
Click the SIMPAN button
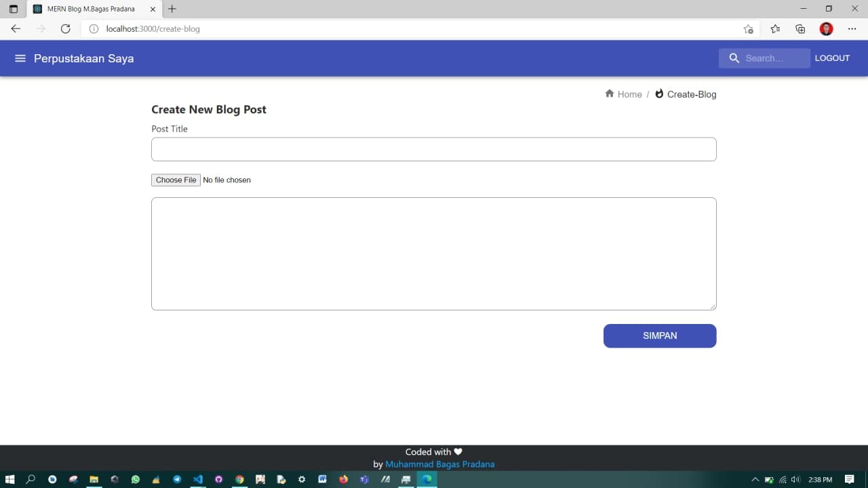pyautogui.click(x=659, y=335)
